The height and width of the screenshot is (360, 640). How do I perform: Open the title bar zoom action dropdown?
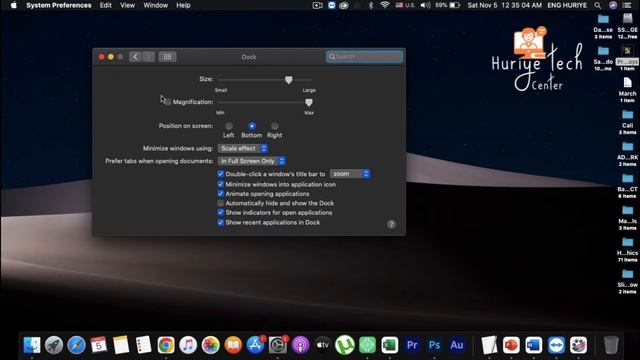350,174
